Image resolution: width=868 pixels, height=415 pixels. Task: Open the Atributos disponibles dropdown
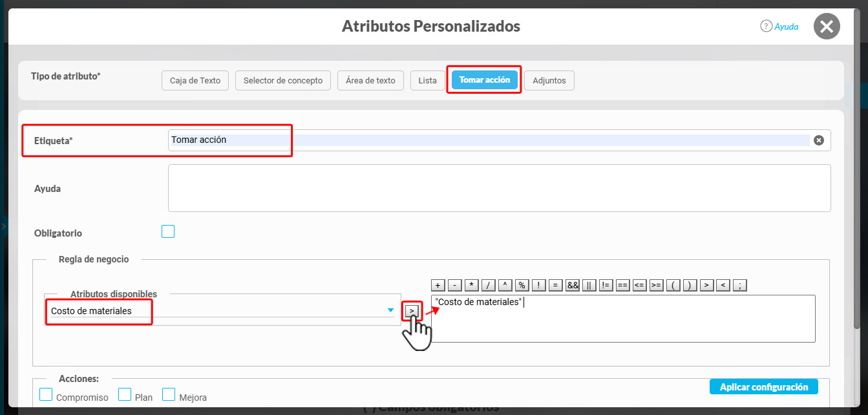click(x=222, y=311)
